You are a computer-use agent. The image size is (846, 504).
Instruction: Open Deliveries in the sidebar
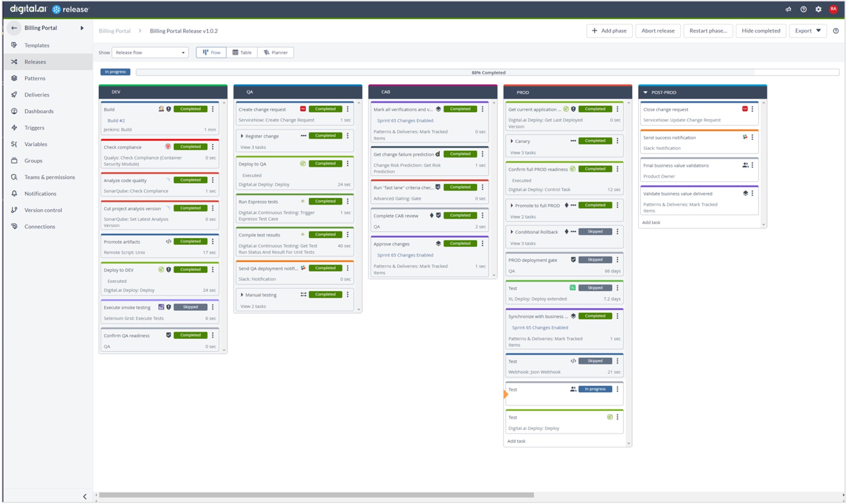click(37, 95)
